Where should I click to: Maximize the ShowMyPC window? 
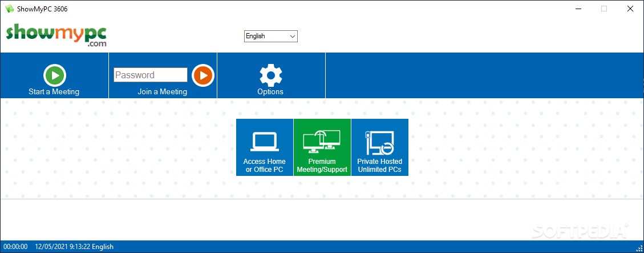604,9
